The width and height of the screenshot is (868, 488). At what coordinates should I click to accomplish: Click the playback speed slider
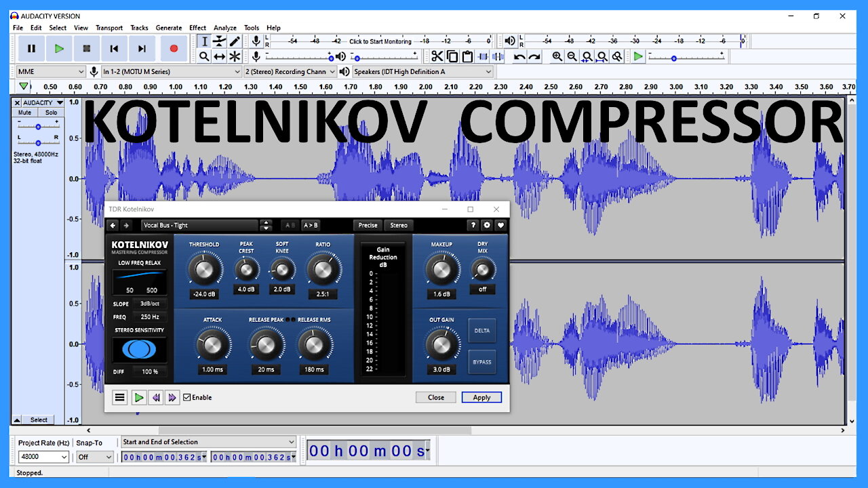point(686,58)
